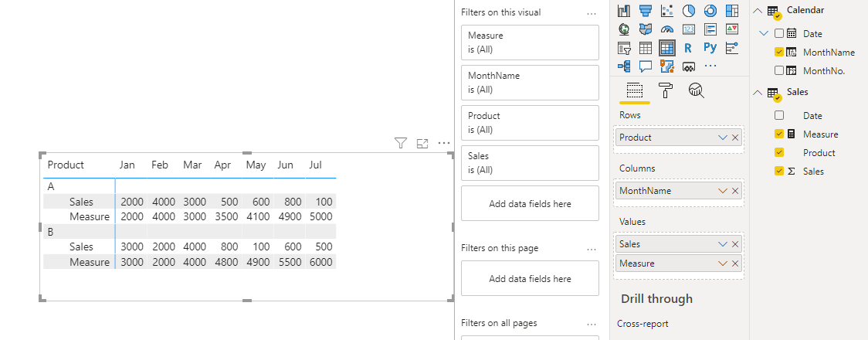
Task: Check the MonthNo. field checkbox
Action: click(779, 70)
